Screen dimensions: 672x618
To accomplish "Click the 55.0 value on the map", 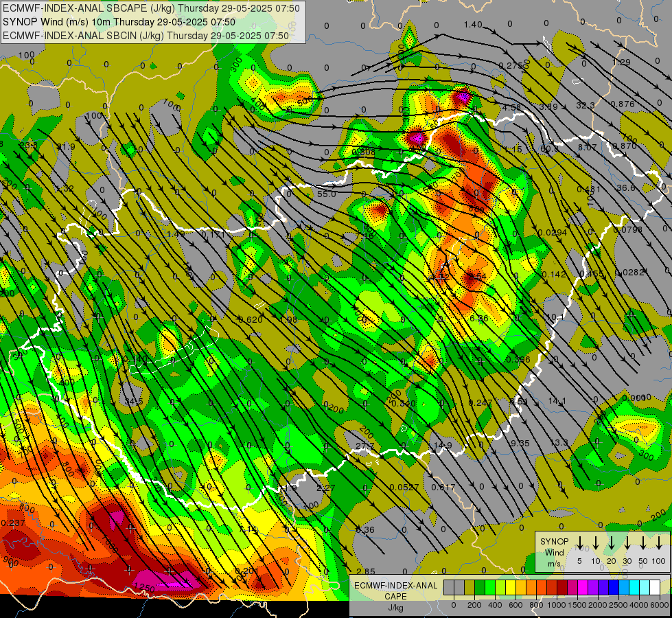I will click(327, 194).
